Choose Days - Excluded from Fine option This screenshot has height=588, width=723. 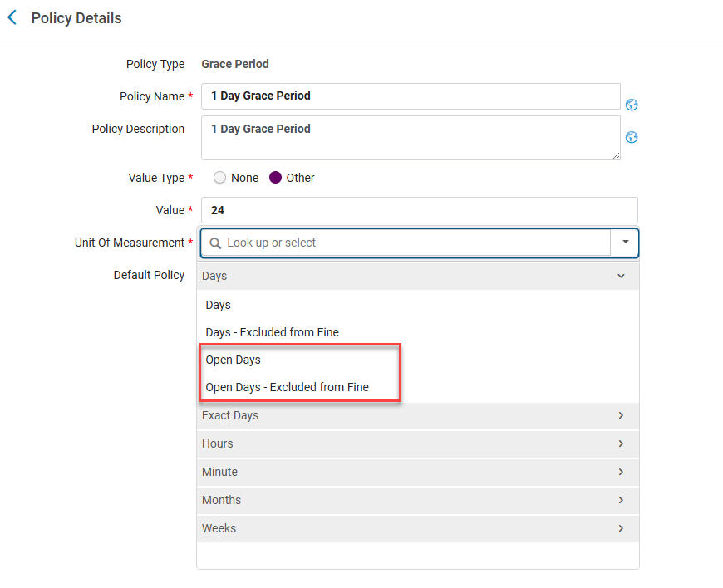[x=272, y=332]
